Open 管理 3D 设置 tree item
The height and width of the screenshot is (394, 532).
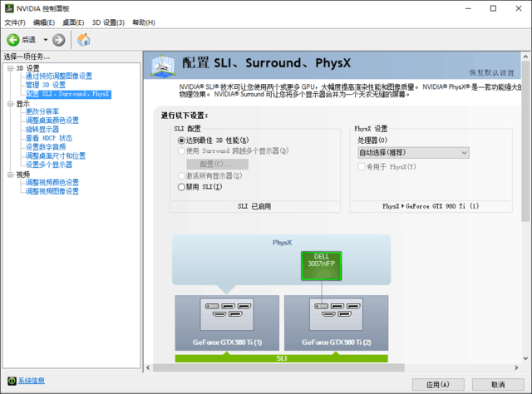tap(46, 85)
